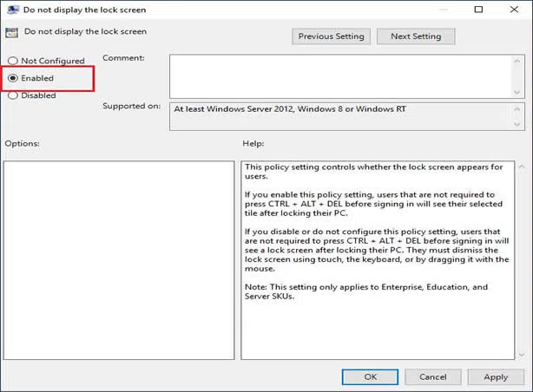Screen dimensions: 533x392
Task: Select the Disabled radio option
Action: coord(13,95)
